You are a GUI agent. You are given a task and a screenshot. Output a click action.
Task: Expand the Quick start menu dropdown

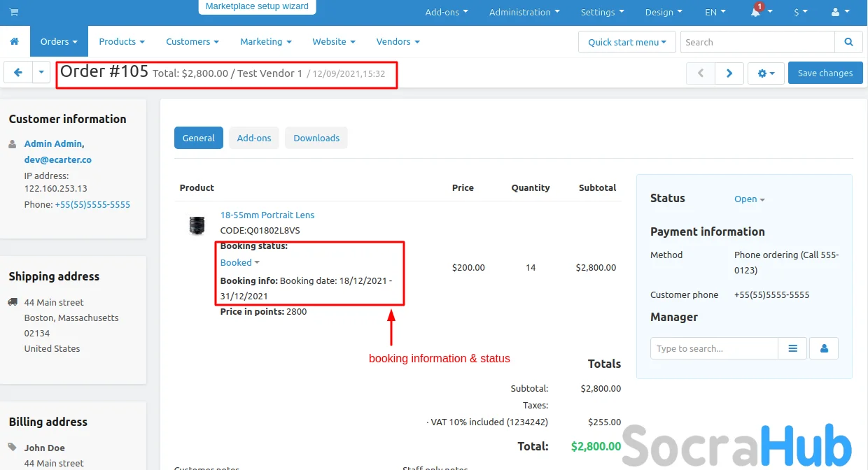[626, 42]
